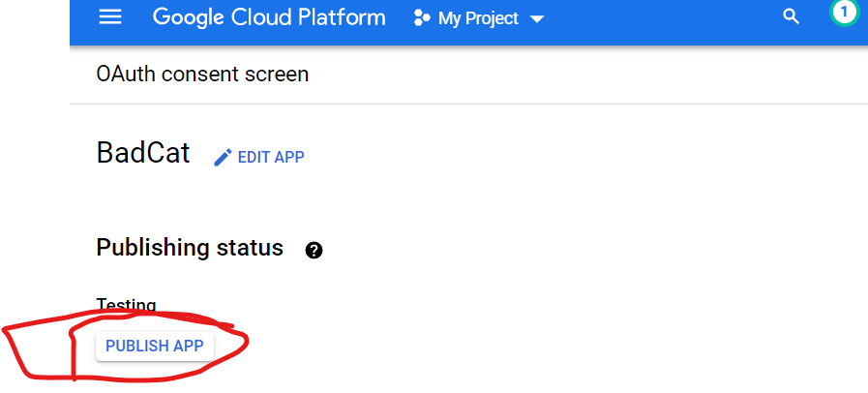This screenshot has width=868, height=393.
Task: Click the OAuth consent screen page title
Action: tap(202, 74)
